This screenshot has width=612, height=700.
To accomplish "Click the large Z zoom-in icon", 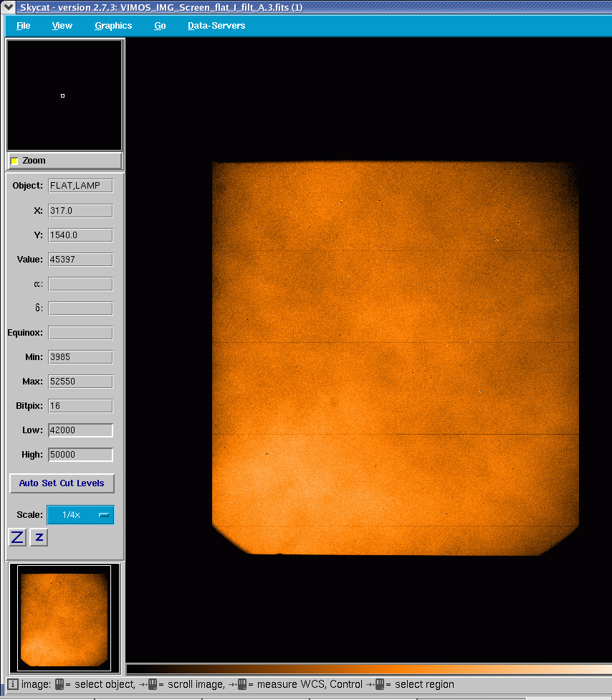I will (17, 537).
